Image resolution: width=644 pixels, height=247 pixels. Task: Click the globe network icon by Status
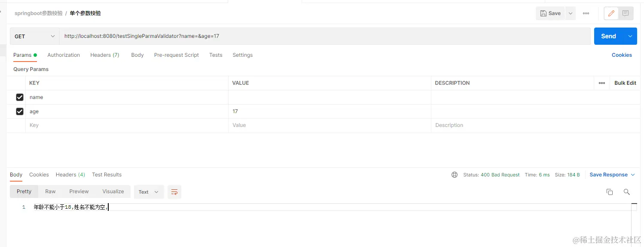pyautogui.click(x=455, y=175)
